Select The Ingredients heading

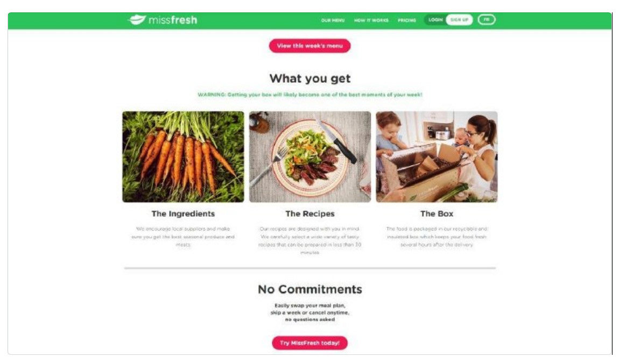pyautogui.click(x=183, y=213)
